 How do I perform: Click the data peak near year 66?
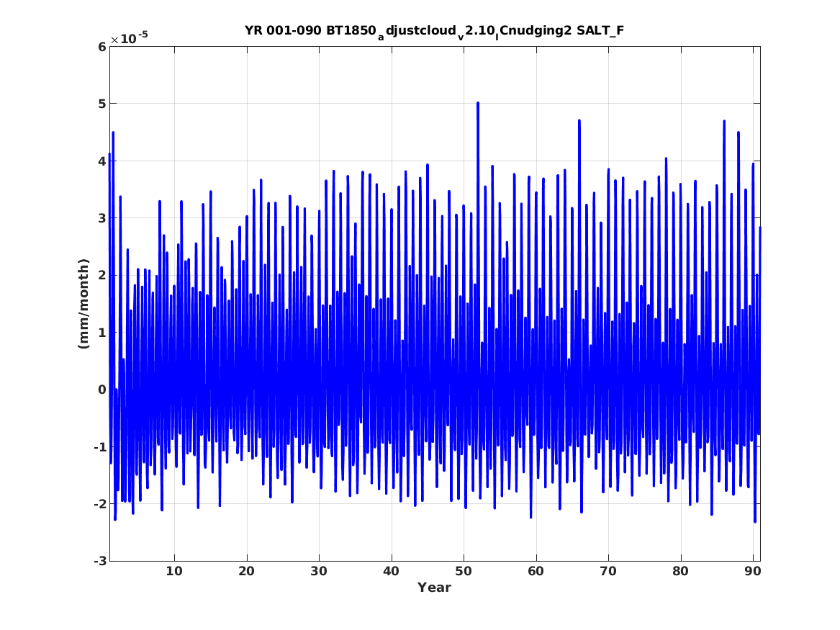(579, 121)
